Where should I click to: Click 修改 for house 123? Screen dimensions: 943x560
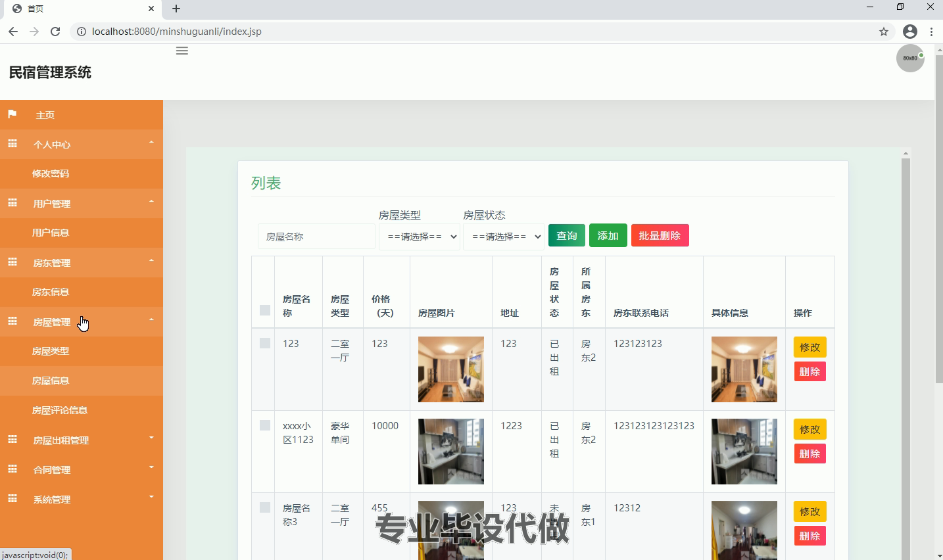point(810,347)
